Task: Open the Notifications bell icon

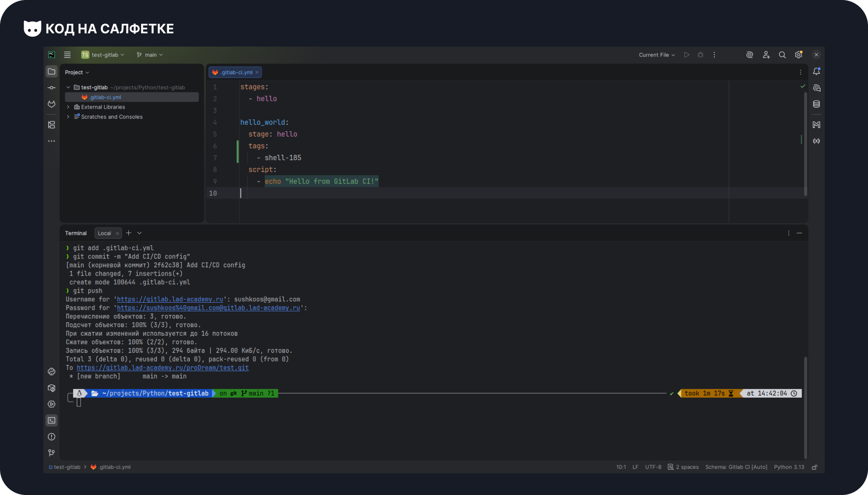Action: (x=816, y=71)
